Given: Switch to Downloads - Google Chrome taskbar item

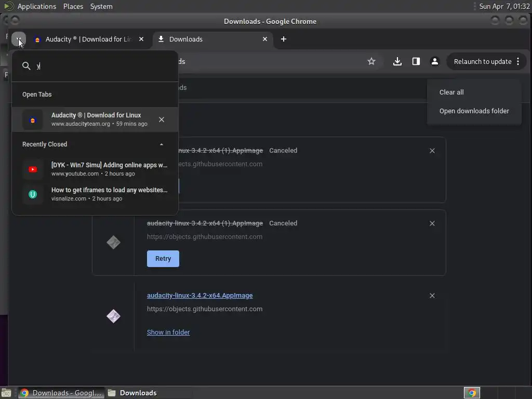Looking at the screenshot, I should click(61, 393).
